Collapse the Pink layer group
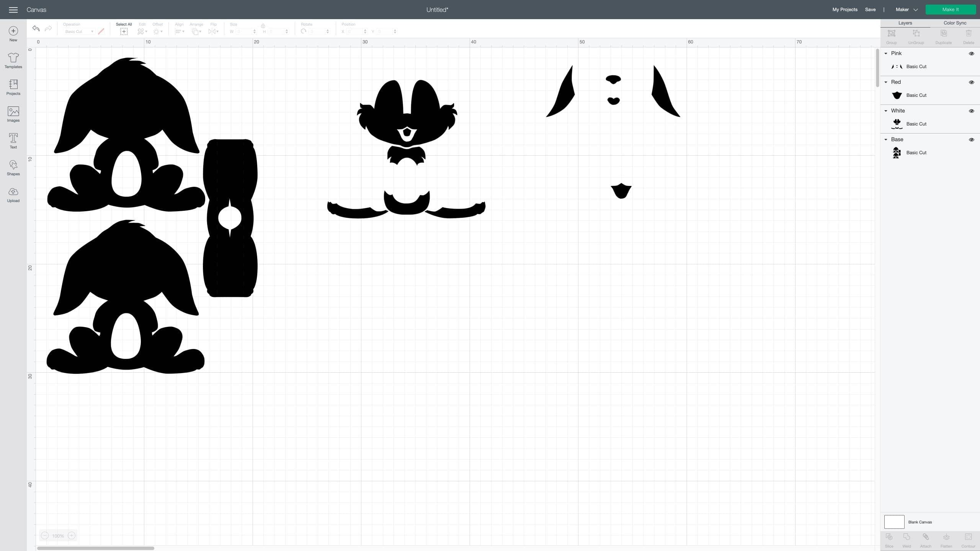Screen dimensions: 980x551 click(x=886, y=54)
